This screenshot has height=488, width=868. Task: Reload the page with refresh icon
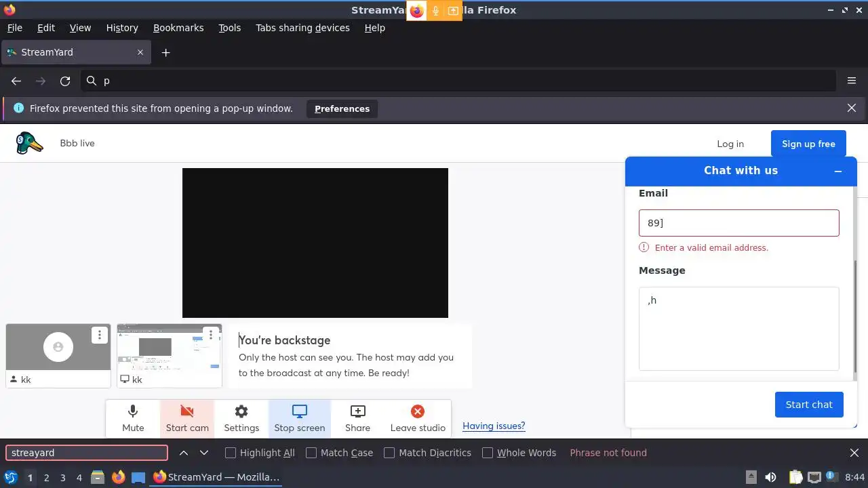tap(65, 81)
